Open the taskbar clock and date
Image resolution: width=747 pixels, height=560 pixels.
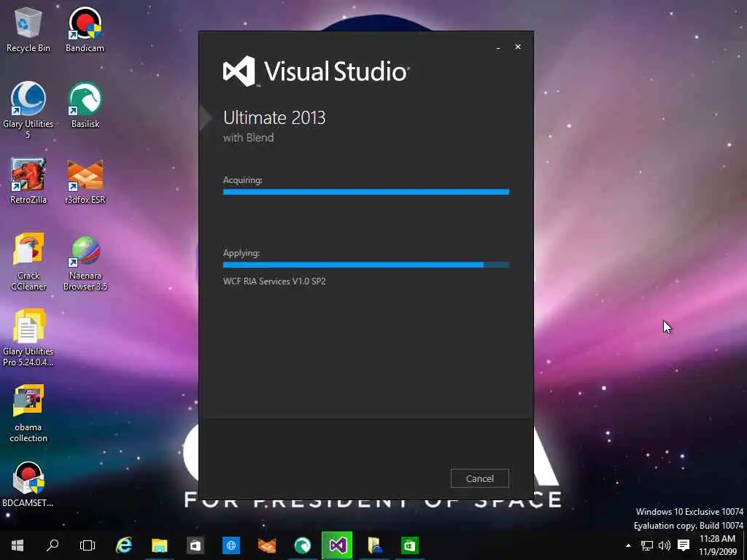pos(718,545)
